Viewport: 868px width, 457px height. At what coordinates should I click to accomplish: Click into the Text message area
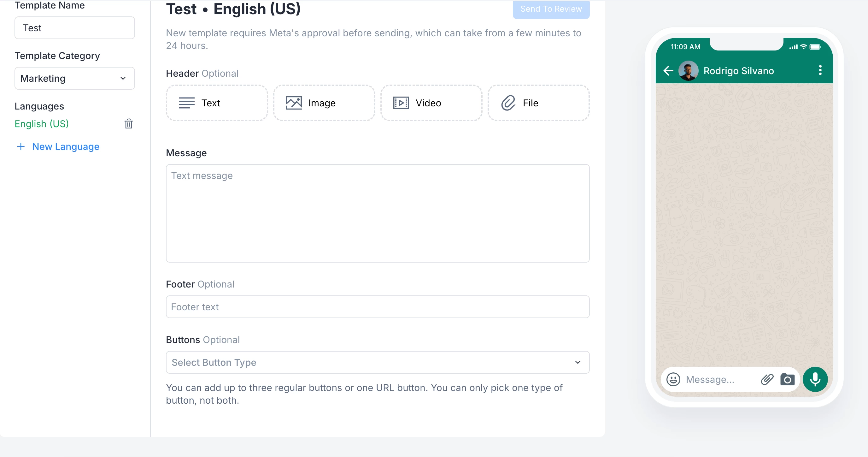(378, 213)
